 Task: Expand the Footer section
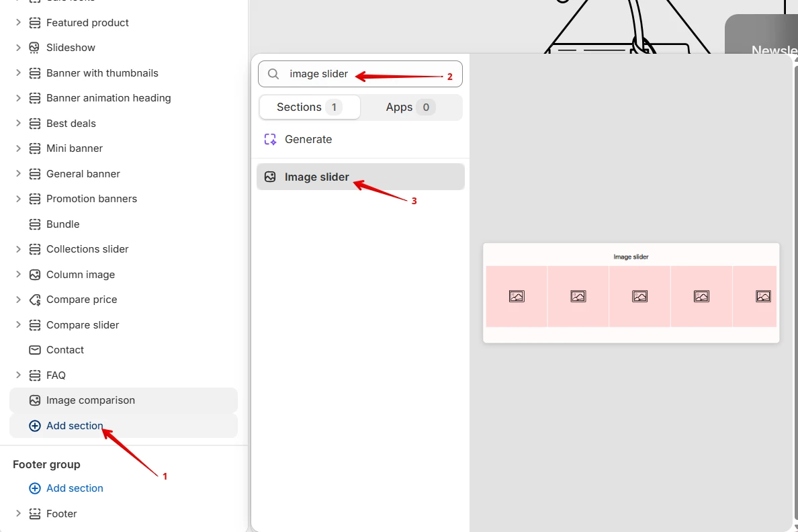[x=18, y=513]
